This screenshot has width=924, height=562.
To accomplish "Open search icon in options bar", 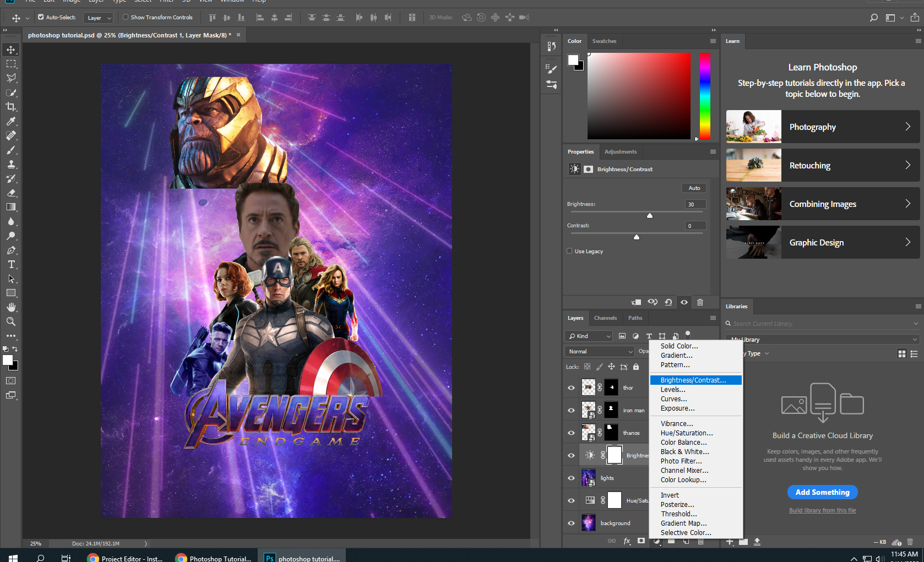I will point(873,18).
